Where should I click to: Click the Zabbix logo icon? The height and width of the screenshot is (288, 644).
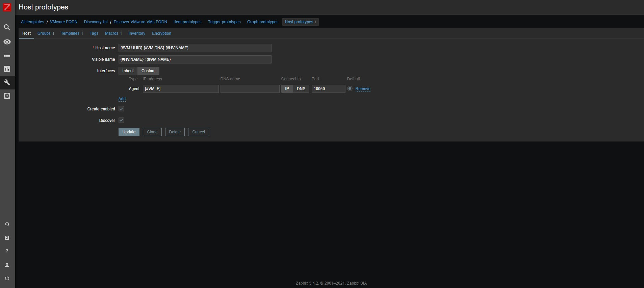coord(7,7)
